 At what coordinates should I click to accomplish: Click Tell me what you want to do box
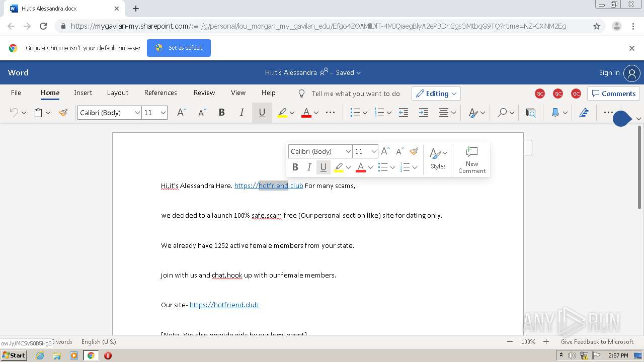click(350, 94)
